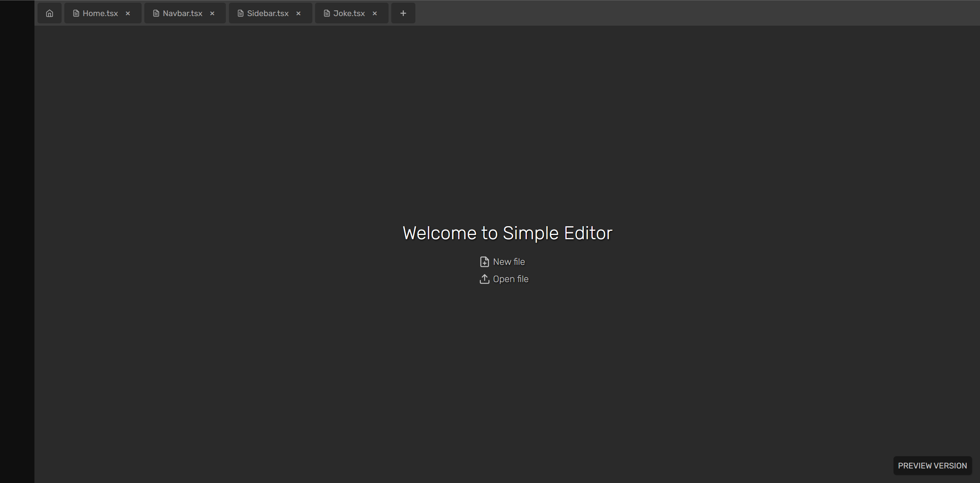
Task: Click the file icon on Joke.tsx tab
Action: click(327, 13)
